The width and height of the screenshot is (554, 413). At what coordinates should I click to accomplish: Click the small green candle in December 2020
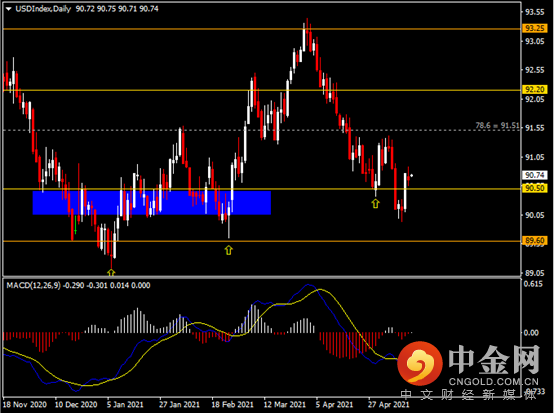(x=75, y=225)
